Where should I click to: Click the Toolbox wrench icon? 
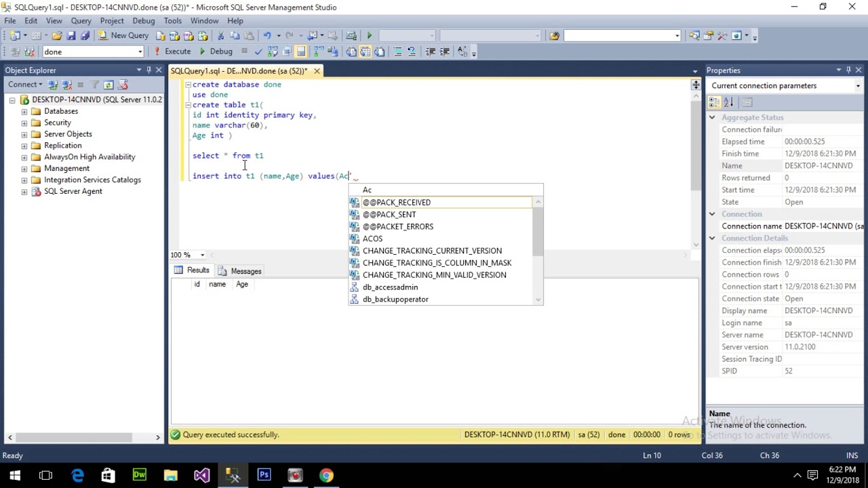(x=722, y=35)
